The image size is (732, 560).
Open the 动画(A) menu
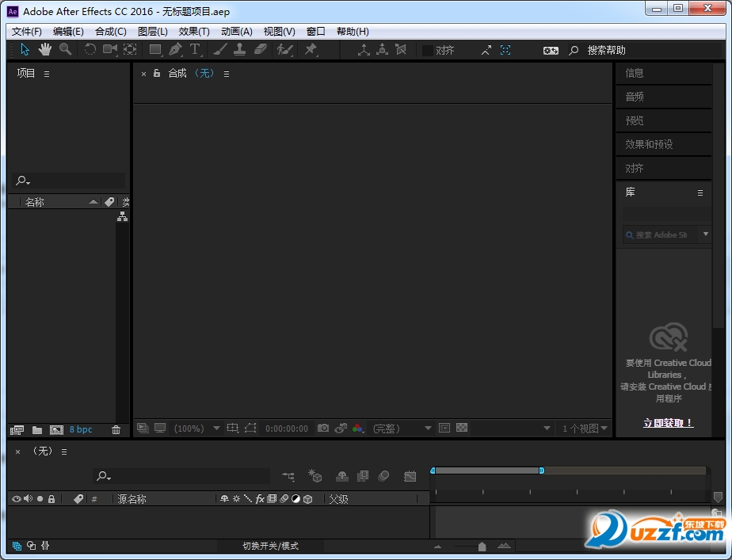click(x=237, y=31)
